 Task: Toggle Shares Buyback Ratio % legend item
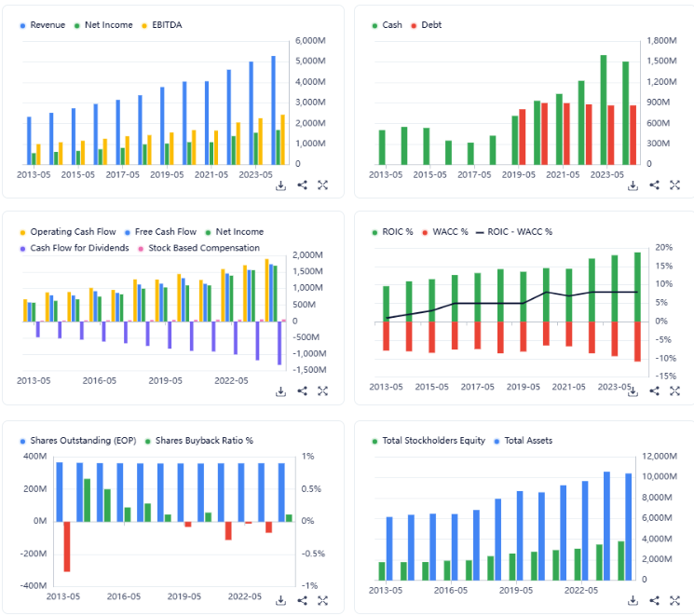(x=199, y=441)
